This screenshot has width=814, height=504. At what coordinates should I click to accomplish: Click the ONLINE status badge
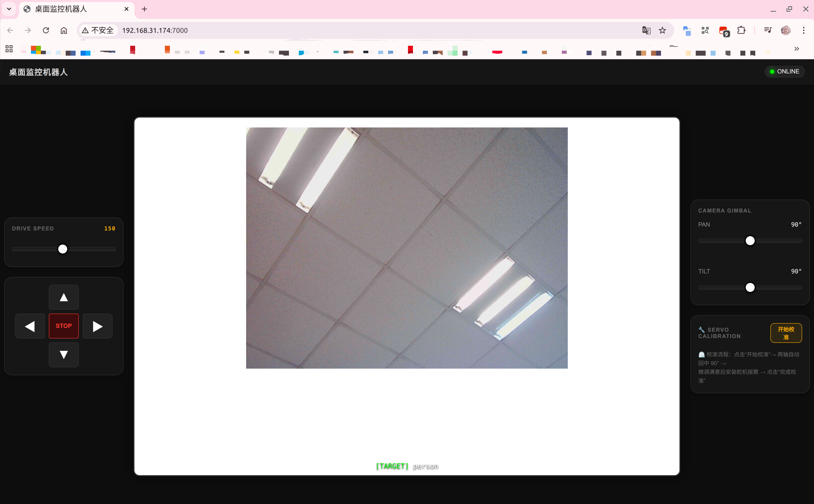pos(784,71)
